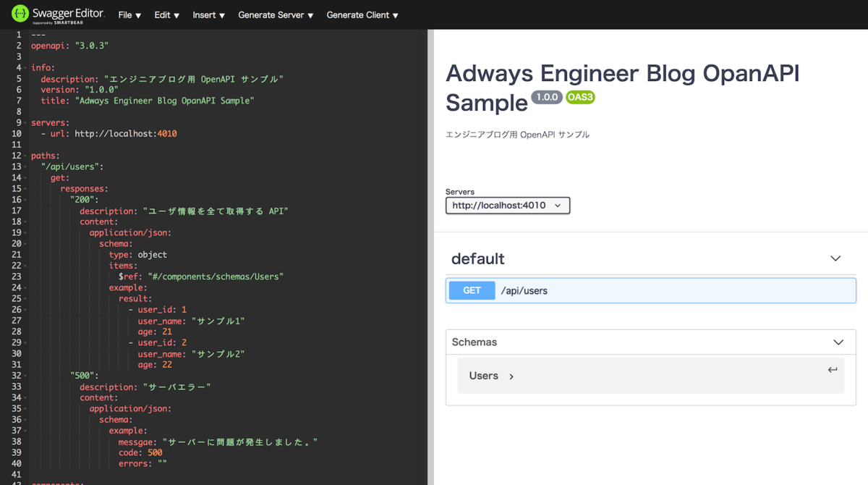Fold the paths block at line 12
The image size is (868, 485).
(x=26, y=156)
